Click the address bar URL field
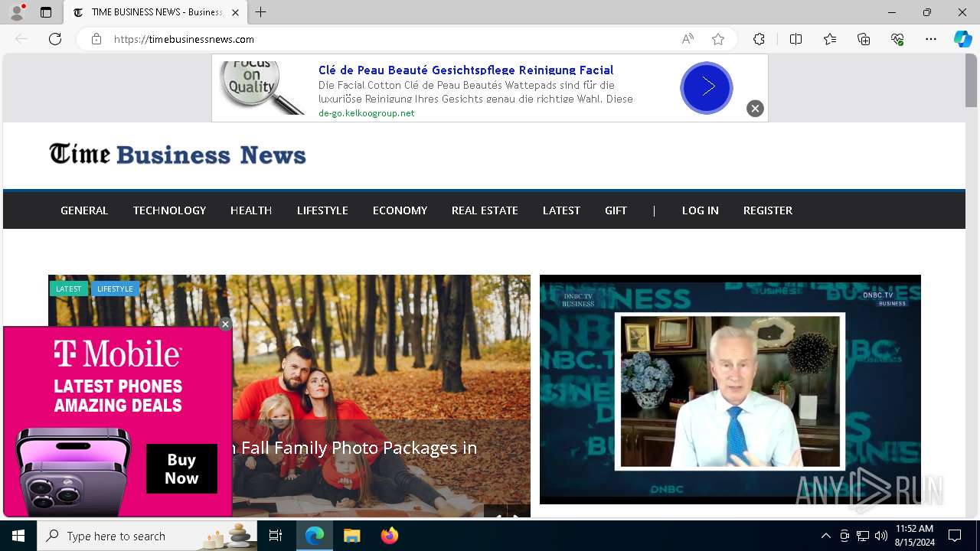Screen dimensions: 980x551 (390, 39)
